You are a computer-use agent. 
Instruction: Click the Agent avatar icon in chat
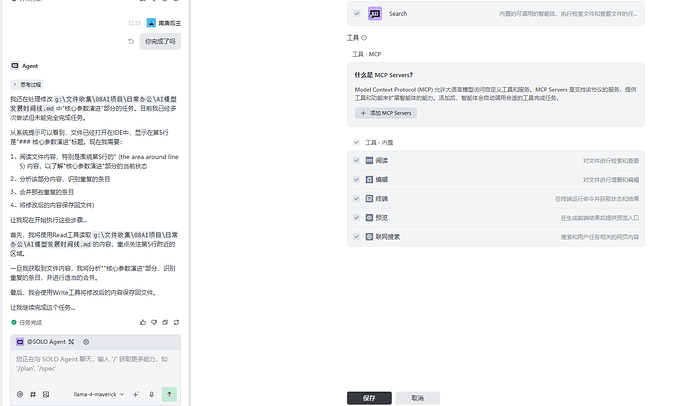click(x=15, y=66)
